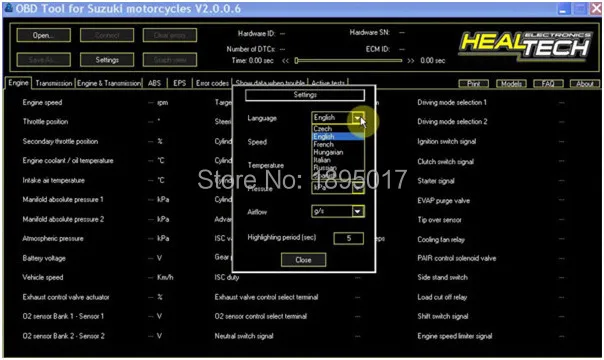Click O2 sensor Bank 2 - Sensor 2
Screen dimensions: 604x360
64,336
